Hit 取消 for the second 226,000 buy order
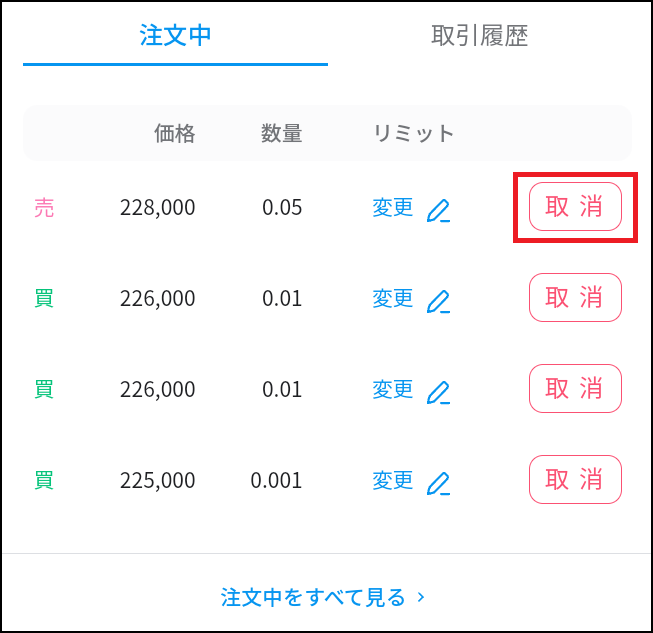 click(x=575, y=389)
